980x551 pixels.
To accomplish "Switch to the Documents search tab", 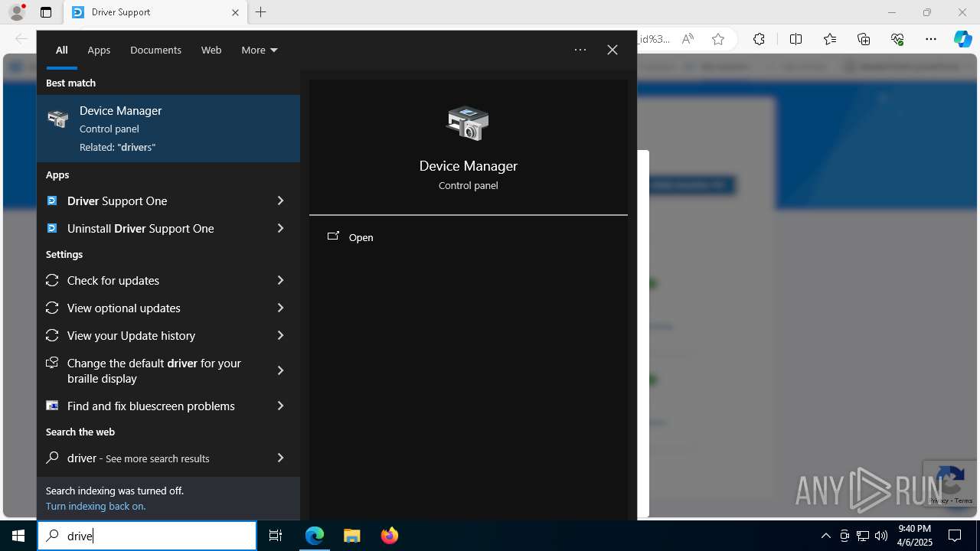I will (x=155, y=50).
